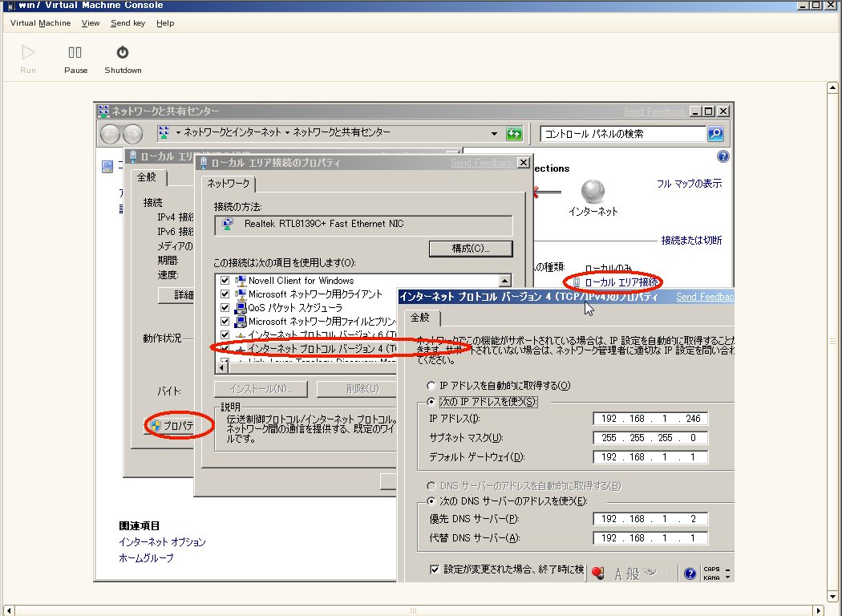Open フル マップの表示 link
The width and height of the screenshot is (842, 616).
tap(689, 184)
